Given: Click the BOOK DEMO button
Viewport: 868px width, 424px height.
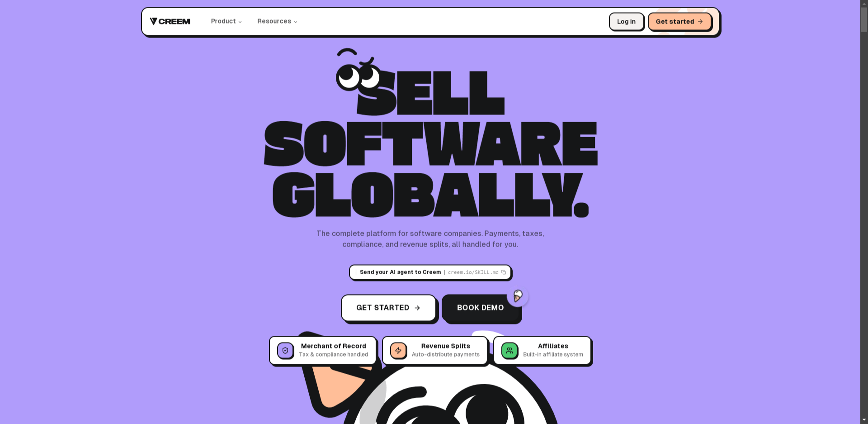Looking at the screenshot, I should (x=480, y=308).
